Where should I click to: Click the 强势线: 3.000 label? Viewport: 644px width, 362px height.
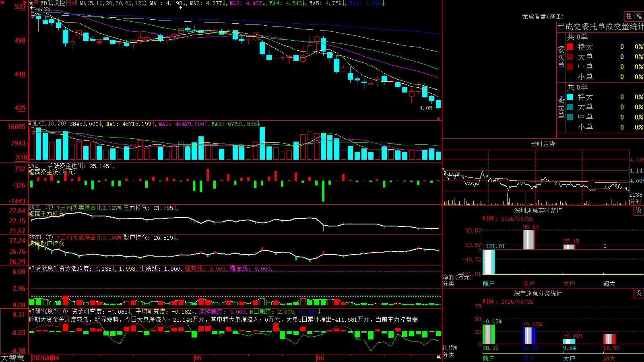pos(206,269)
